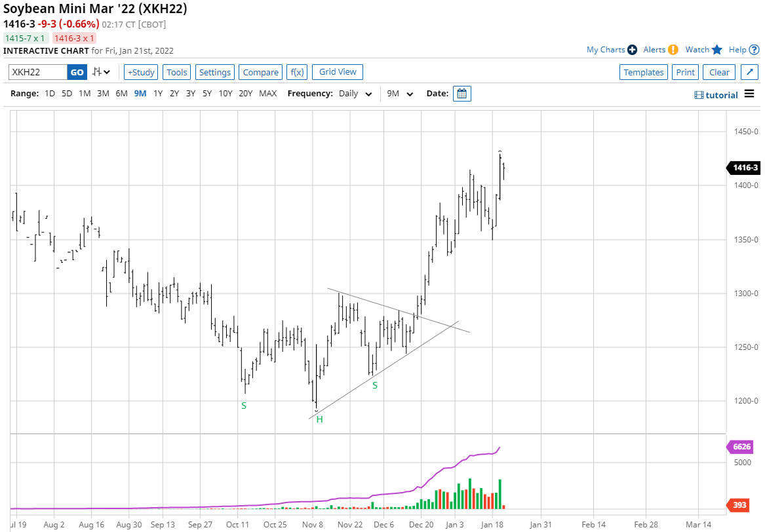Open the Date calendar picker icon
Screen dimensions: 765x532
coord(461,94)
